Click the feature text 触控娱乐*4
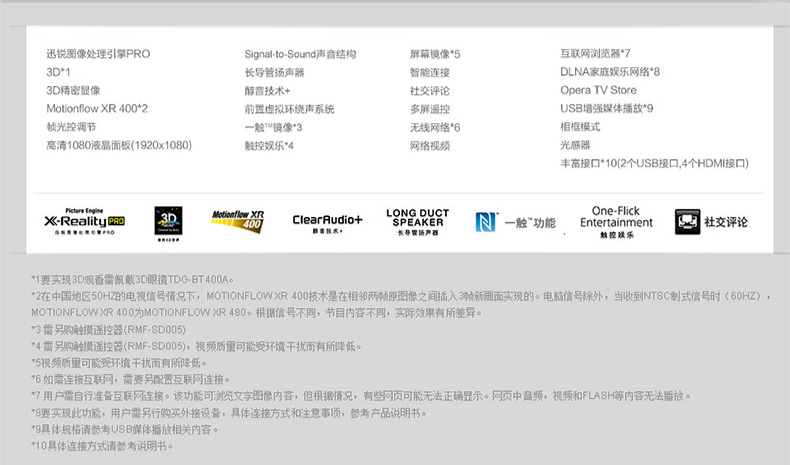Screen dimensions: 790x465 [x=269, y=146]
